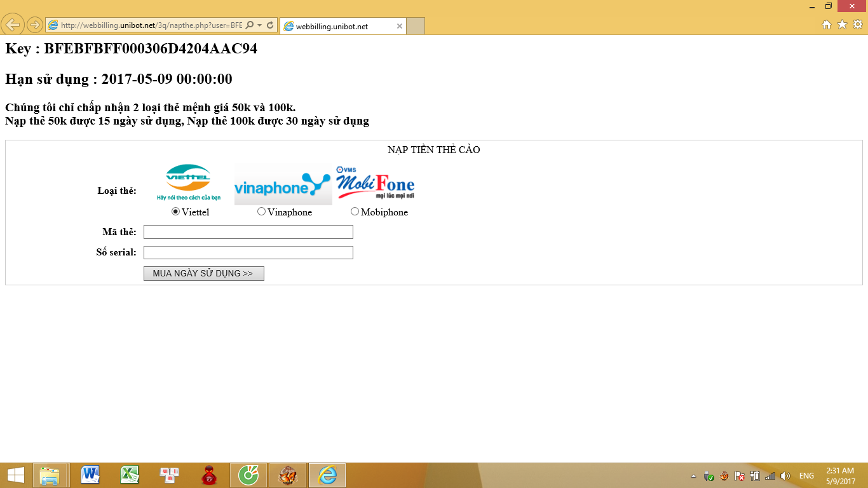Open the Cốc Cốc browser taskbar icon
This screenshot has height=488, width=868.
(248, 475)
